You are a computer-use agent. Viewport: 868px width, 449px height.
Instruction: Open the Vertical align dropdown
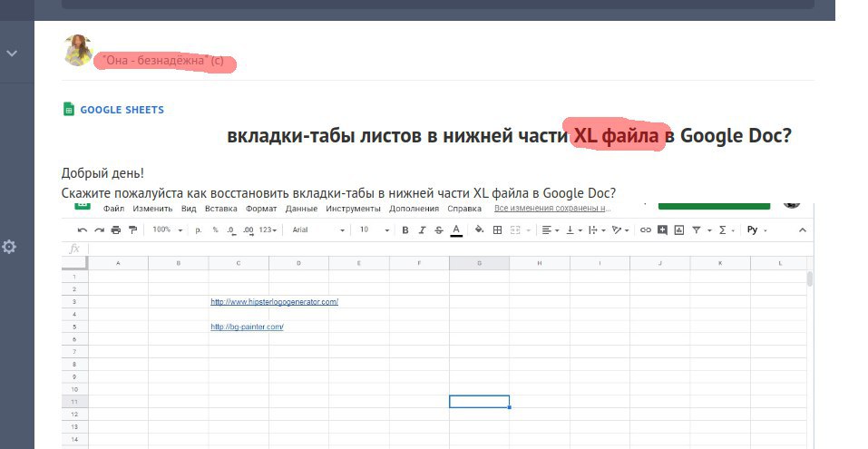[x=573, y=229]
